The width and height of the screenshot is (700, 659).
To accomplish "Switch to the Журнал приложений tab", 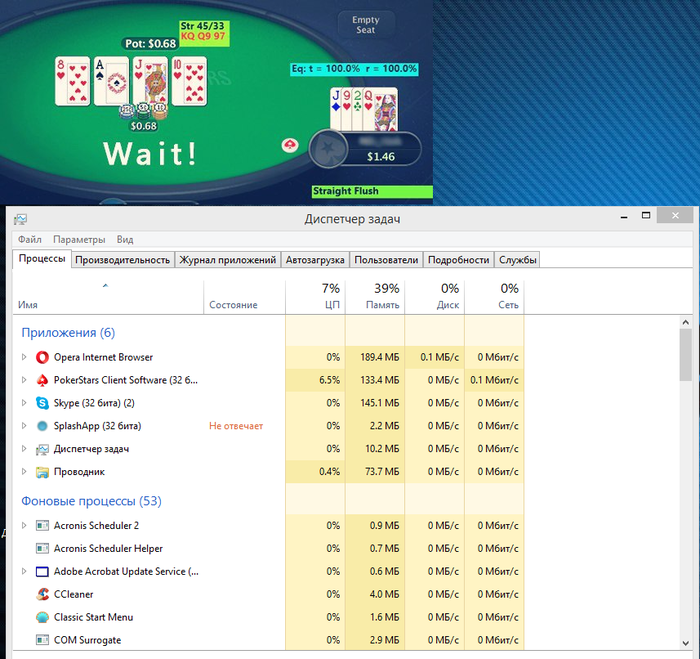I will point(228,260).
